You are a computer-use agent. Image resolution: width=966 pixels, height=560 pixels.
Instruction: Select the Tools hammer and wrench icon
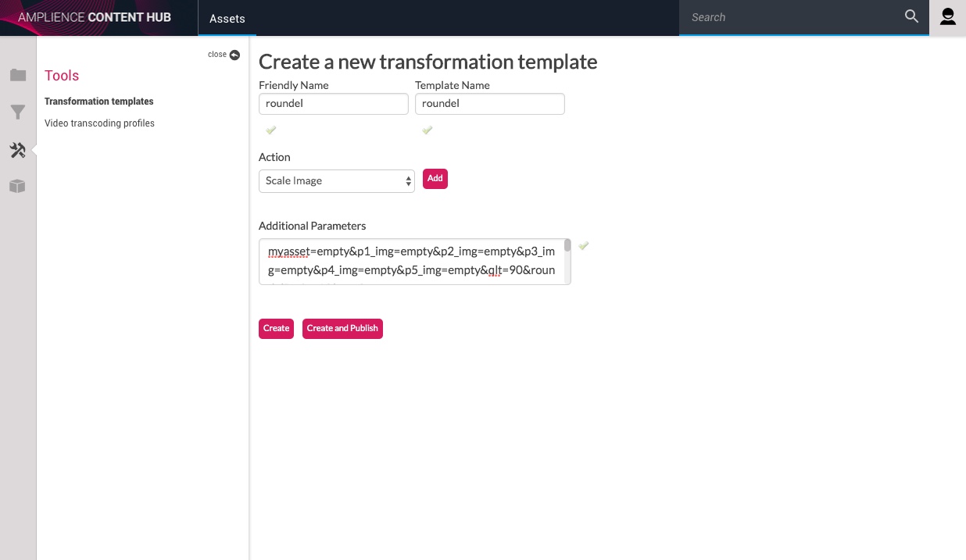[18, 150]
